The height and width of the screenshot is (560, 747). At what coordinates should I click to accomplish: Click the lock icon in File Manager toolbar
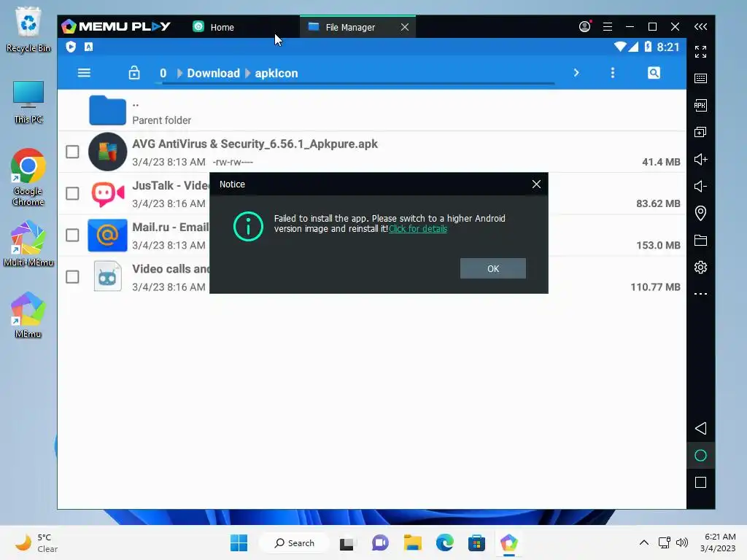tap(134, 73)
